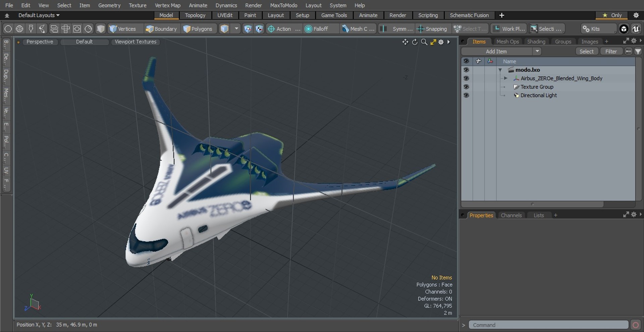Toggle visibility of Directional Light
Viewport: 644px width, 332px height.
coord(466,95)
